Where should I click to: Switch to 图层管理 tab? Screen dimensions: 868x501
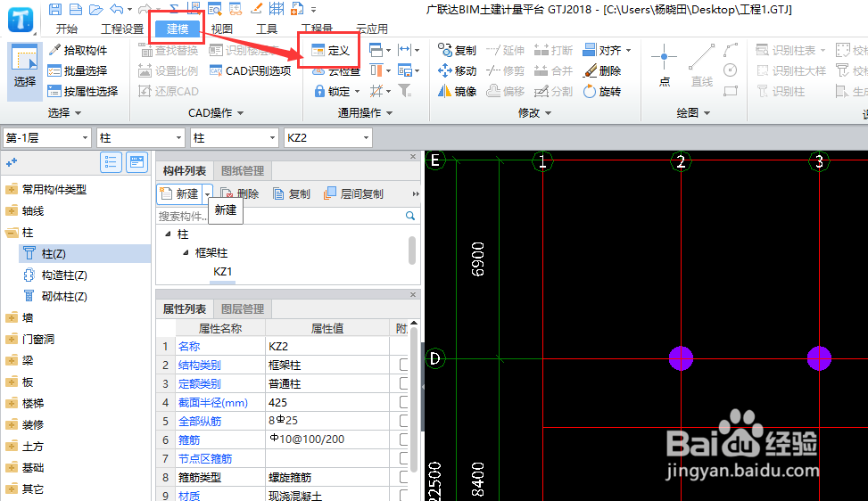243,309
